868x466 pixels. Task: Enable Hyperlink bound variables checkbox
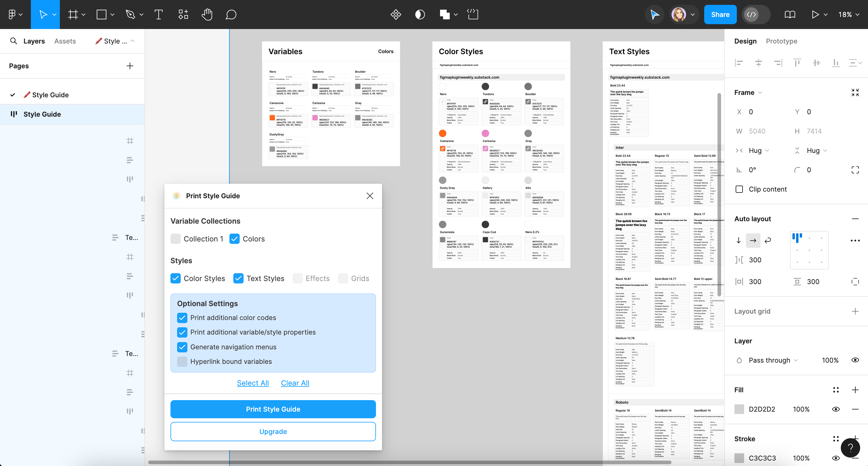[x=182, y=361]
